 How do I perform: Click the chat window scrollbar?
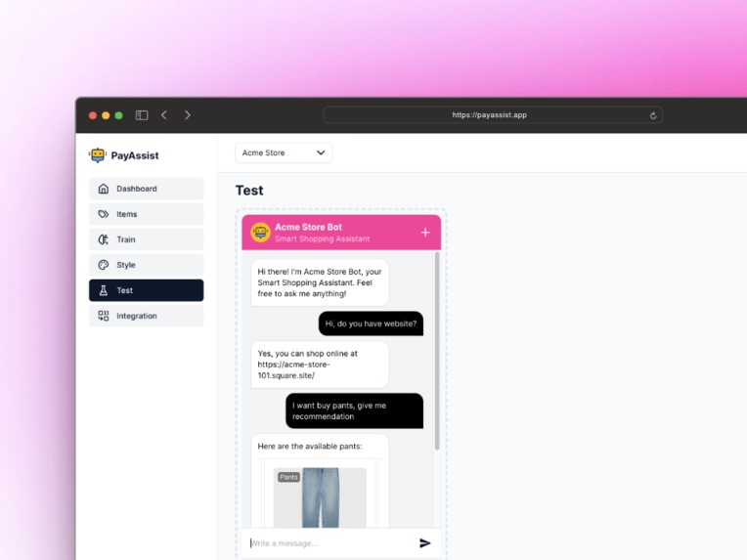tap(437, 351)
